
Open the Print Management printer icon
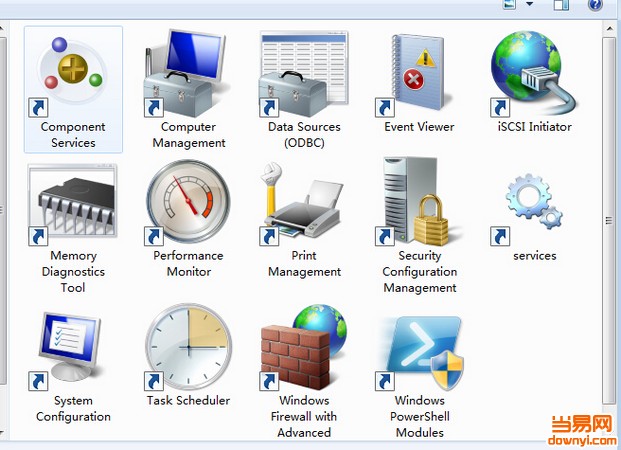pyautogui.click(x=304, y=205)
